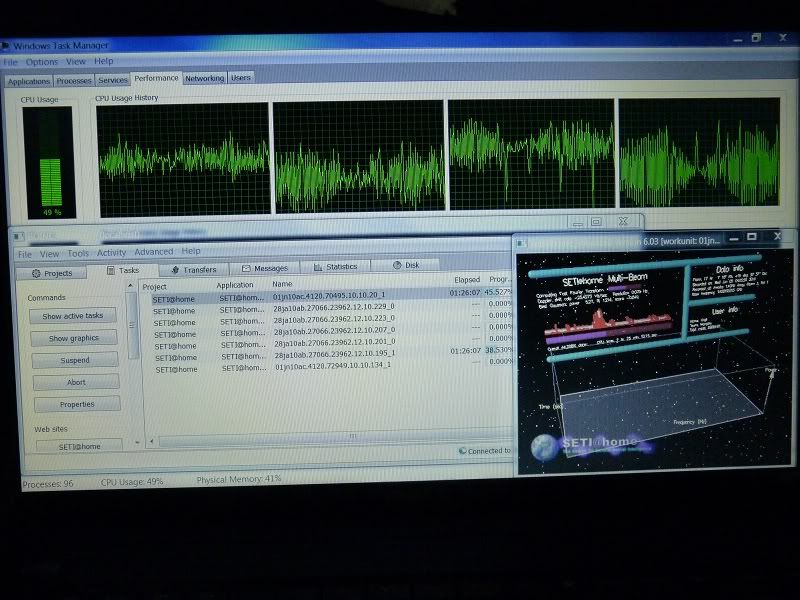Open the Activity menu in BOINC Manager
This screenshot has height=600, width=800.
111,253
